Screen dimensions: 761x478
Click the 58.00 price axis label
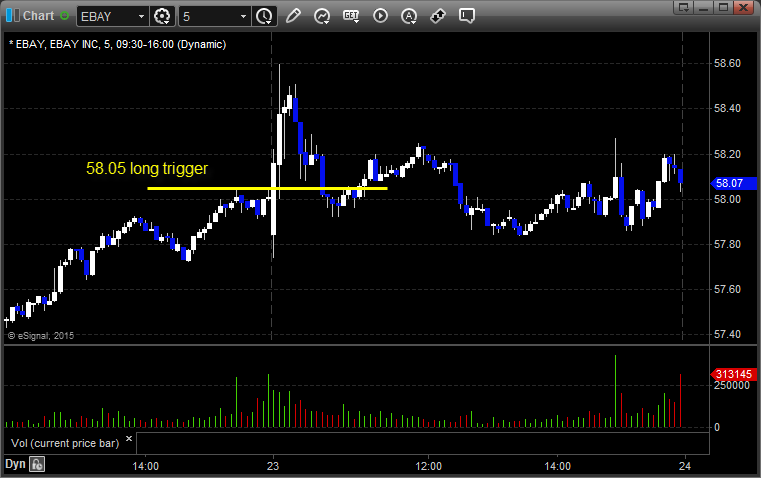click(x=727, y=199)
